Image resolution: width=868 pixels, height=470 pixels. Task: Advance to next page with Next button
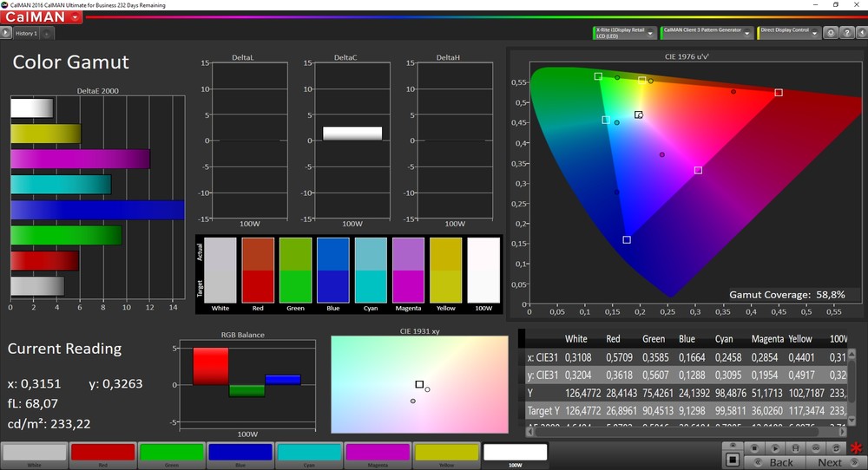tap(835, 462)
